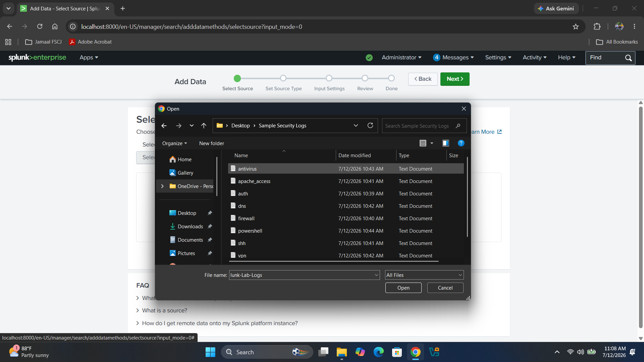Open the change view options dropdown
The width and height of the screenshot is (644, 362).
(x=432, y=143)
